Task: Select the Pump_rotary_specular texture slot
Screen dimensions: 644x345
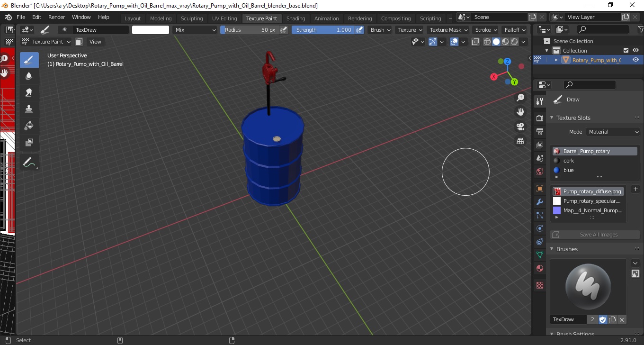Action: click(588, 201)
